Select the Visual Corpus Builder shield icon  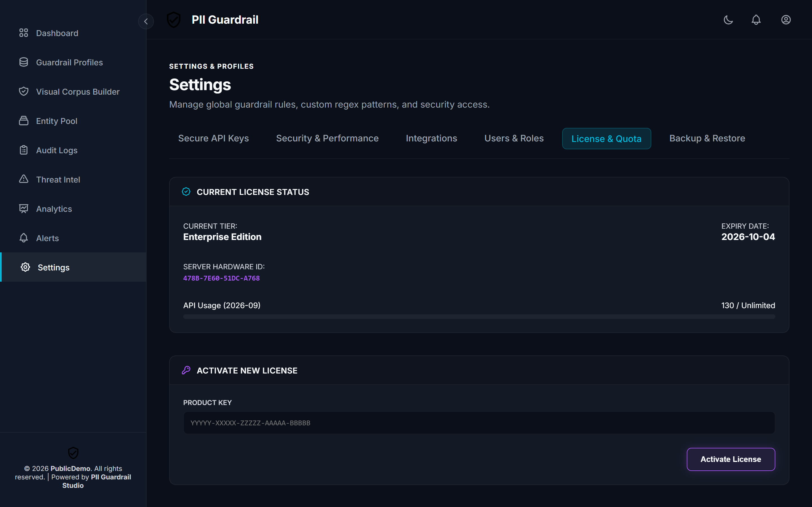[23, 91]
